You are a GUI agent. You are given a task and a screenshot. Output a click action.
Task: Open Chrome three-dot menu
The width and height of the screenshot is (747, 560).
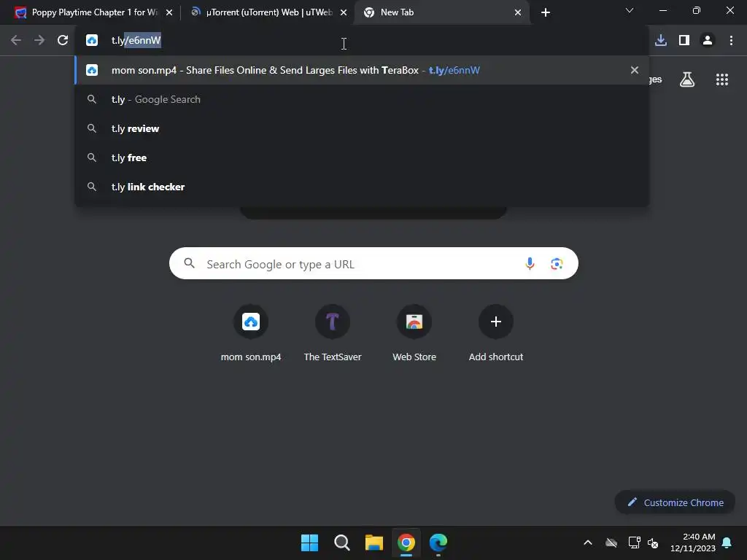click(x=731, y=41)
